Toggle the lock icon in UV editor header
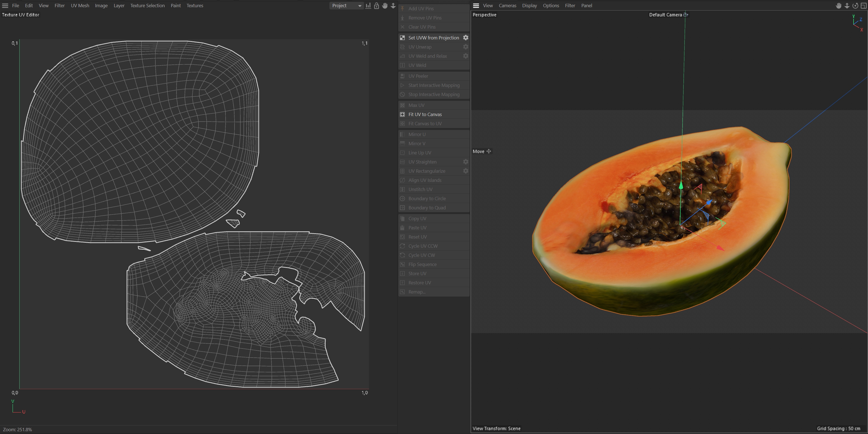The image size is (868, 434). click(x=376, y=6)
